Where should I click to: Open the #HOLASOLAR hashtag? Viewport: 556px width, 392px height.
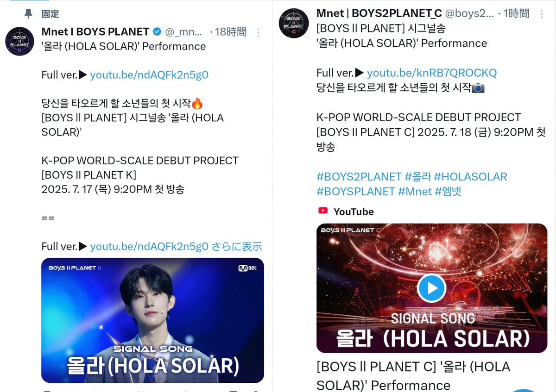pos(471,176)
